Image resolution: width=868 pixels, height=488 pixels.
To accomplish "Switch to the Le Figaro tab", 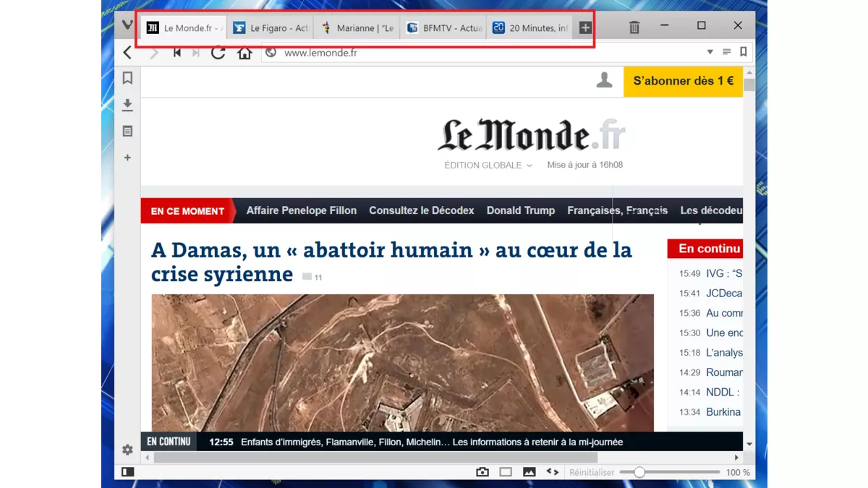I will coord(270,28).
